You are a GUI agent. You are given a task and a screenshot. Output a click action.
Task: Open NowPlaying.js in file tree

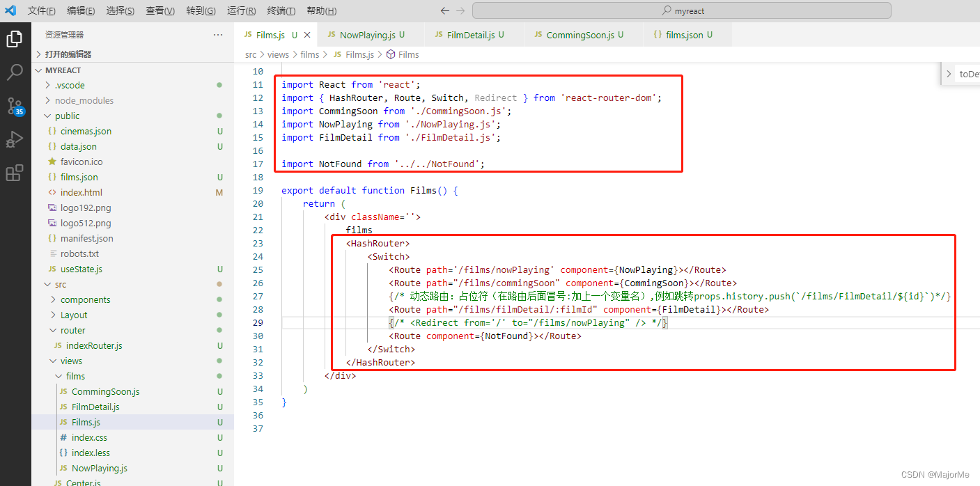[132, 468]
